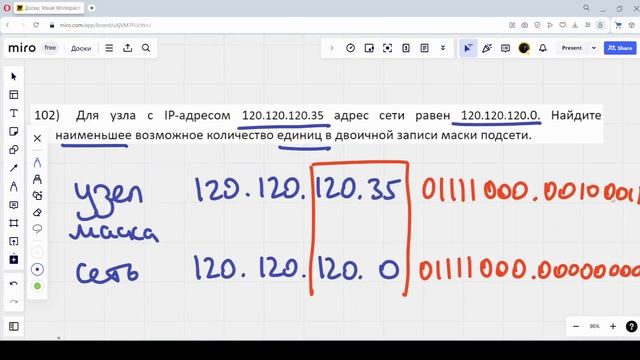The width and height of the screenshot is (640, 360).
Task: Choose the smart drawing tool
Action: click(37, 196)
